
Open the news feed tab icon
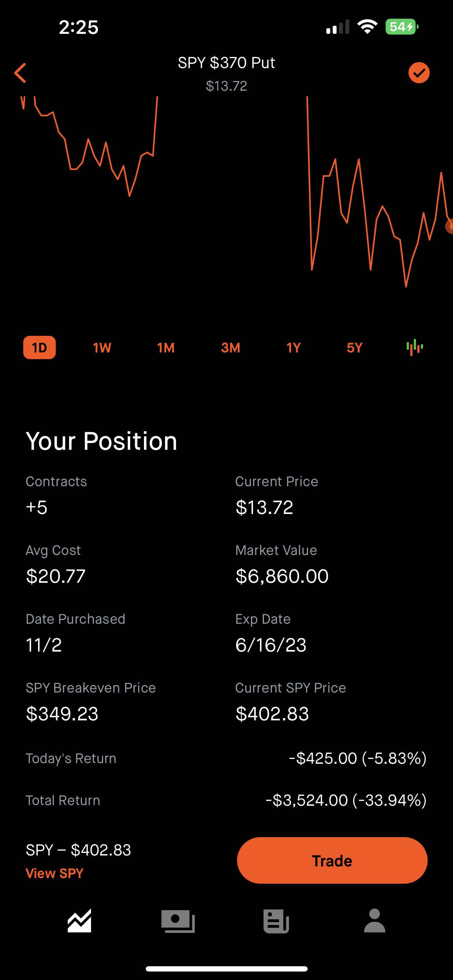[x=276, y=921]
